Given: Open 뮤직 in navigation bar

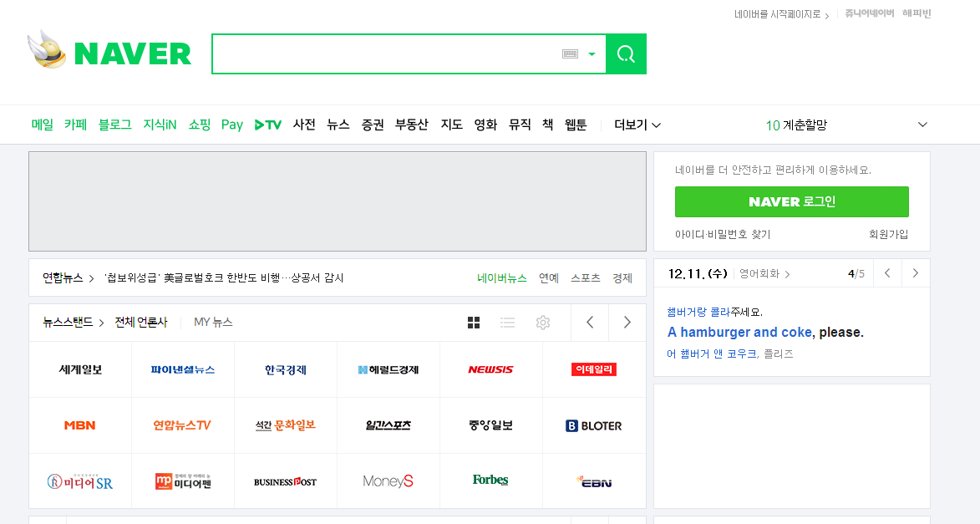Looking at the screenshot, I should pyautogui.click(x=520, y=125).
